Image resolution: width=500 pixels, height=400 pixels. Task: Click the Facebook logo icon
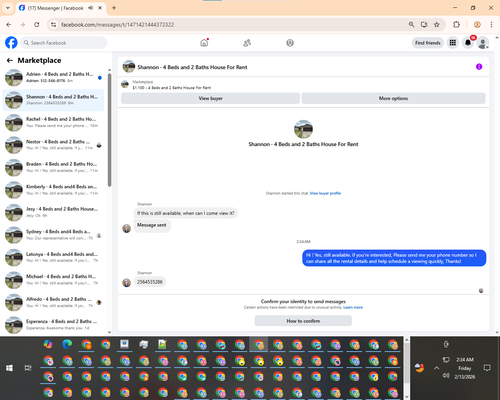tap(11, 43)
